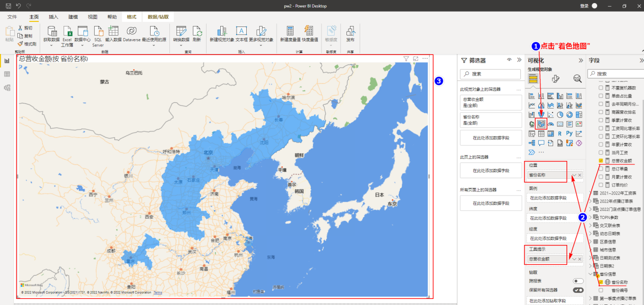
Task: Choose the pie chart visual icon
Action: (x=560, y=115)
